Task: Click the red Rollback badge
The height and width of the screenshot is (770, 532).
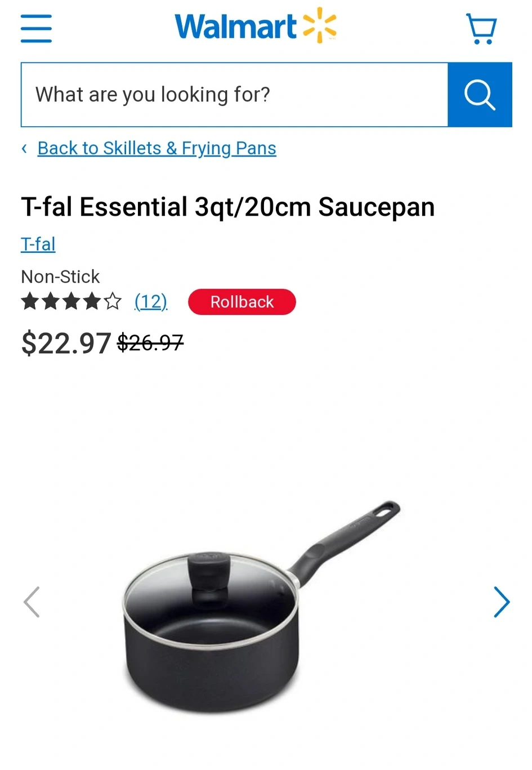Action: (x=242, y=302)
